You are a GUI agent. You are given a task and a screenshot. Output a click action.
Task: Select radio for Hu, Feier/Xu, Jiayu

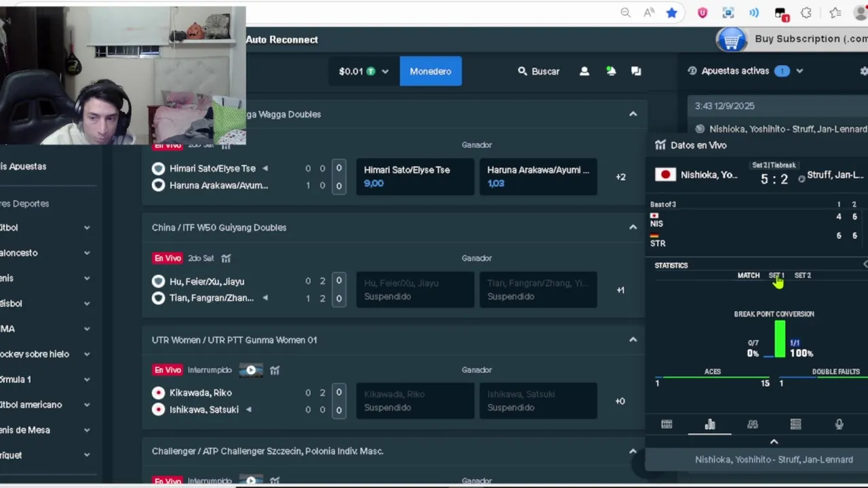158,281
